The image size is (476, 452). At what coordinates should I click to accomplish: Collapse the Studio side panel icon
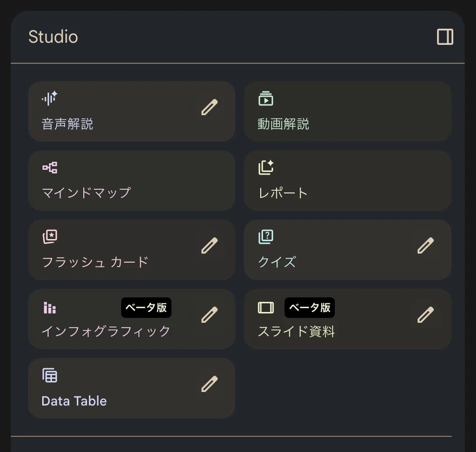click(445, 37)
